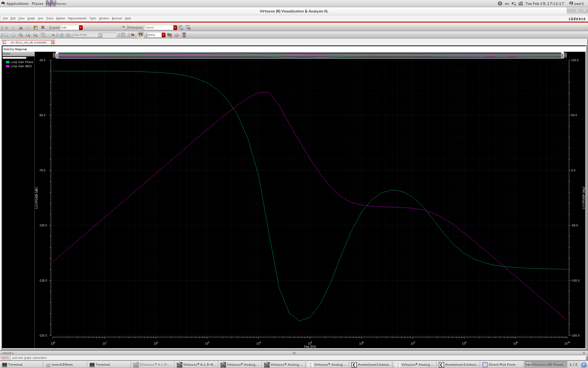Click the combine traces waveform icon

[x=184, y=35]
